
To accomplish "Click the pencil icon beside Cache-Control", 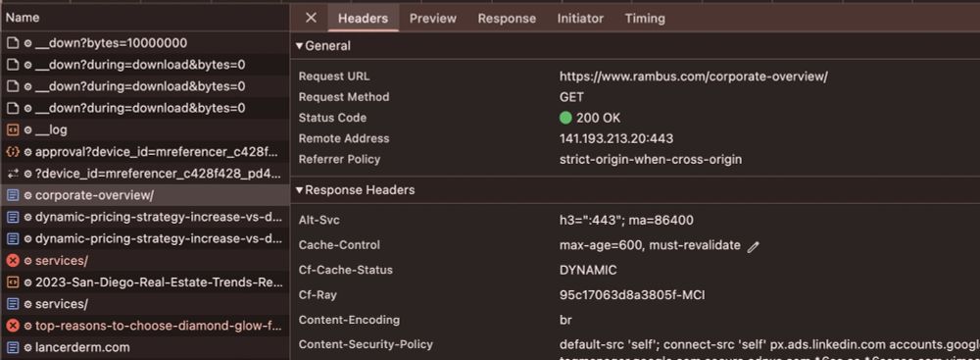I will (x=753, y=246).
